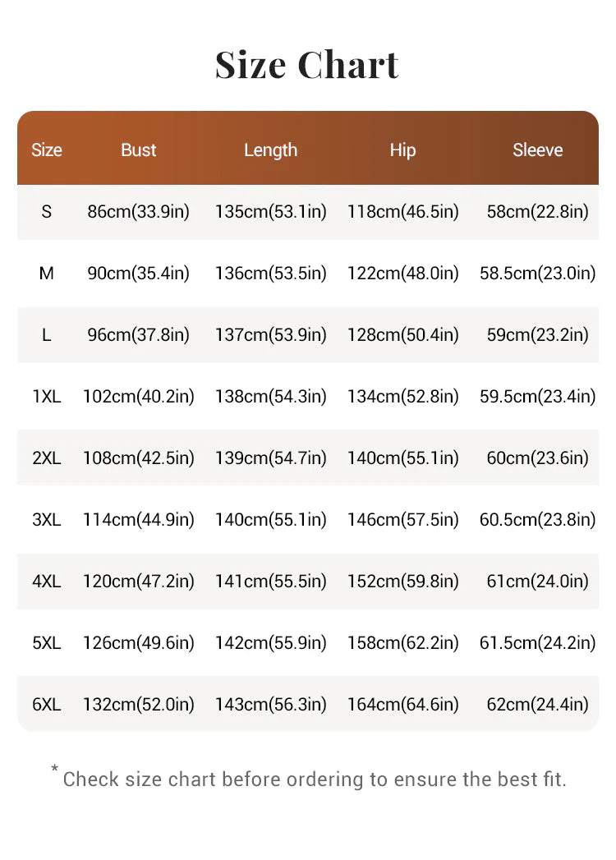
Task: Click the Hip column header
Action: coord(402,150)
